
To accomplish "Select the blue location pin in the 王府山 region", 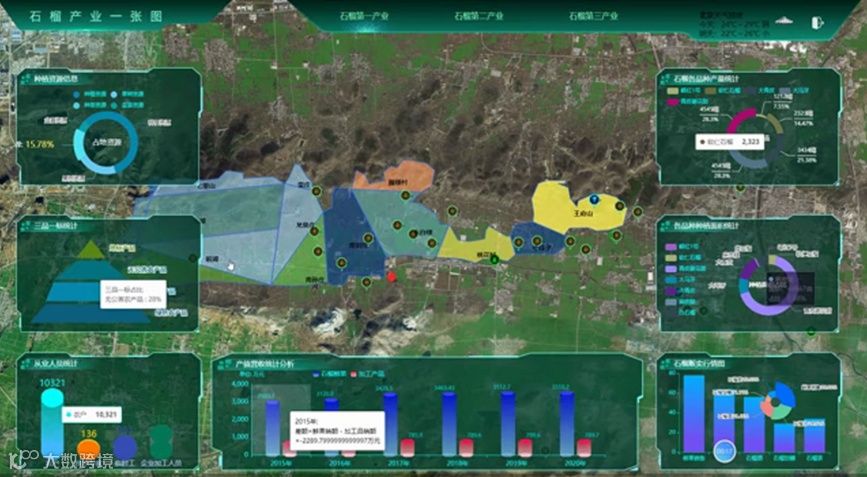I will 594,199.
